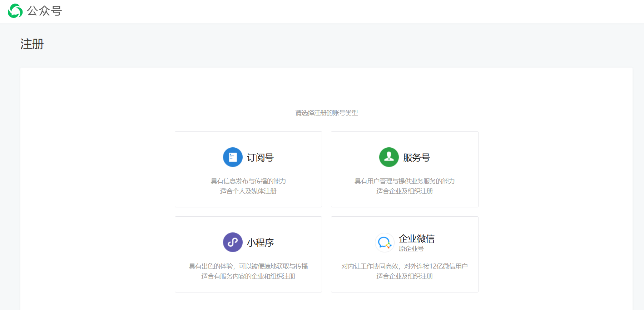Select the 企业微信 title text
This screenshot has height=310, width=644.
click(x=416, y=238)
